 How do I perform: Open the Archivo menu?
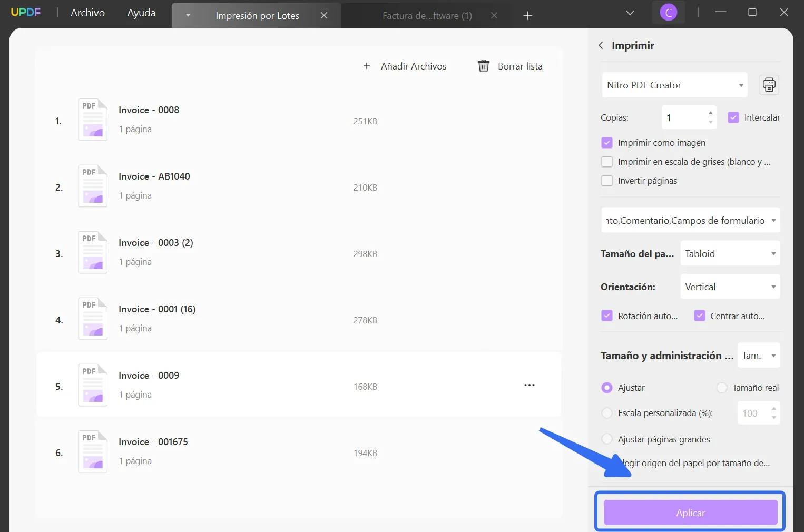tap(87, 13)
